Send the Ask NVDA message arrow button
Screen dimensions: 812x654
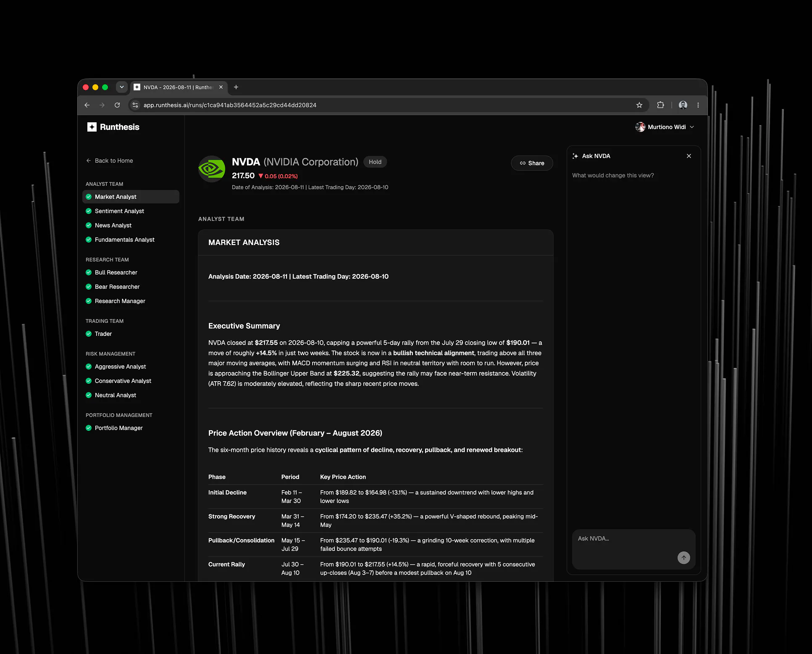tap(684, 558)
